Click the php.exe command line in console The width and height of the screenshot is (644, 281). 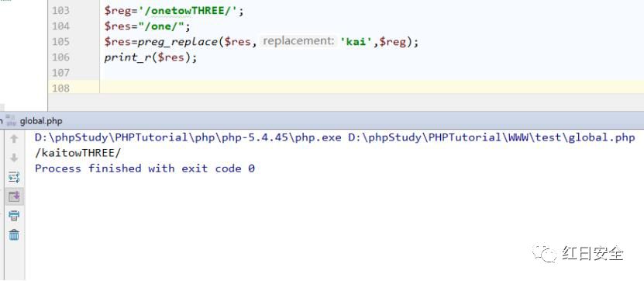[335, 137]
